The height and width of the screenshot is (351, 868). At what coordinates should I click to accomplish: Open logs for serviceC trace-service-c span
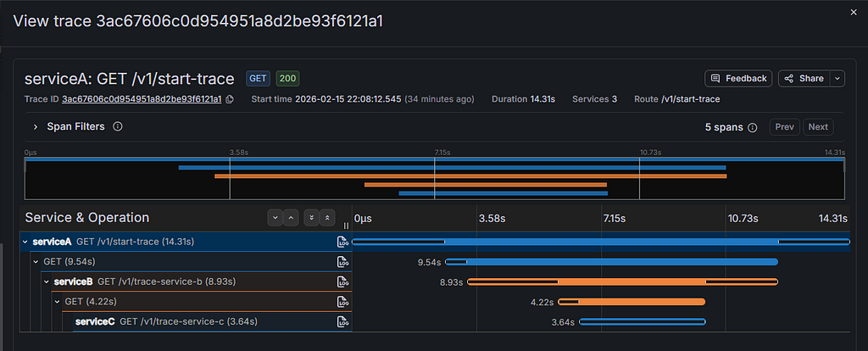click(x=343, y=321)
